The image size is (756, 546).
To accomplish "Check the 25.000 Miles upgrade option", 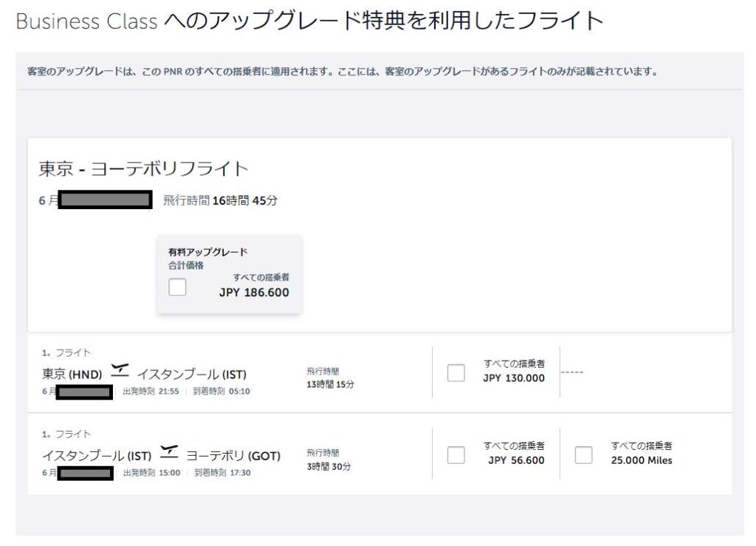I will coord(583,455).
